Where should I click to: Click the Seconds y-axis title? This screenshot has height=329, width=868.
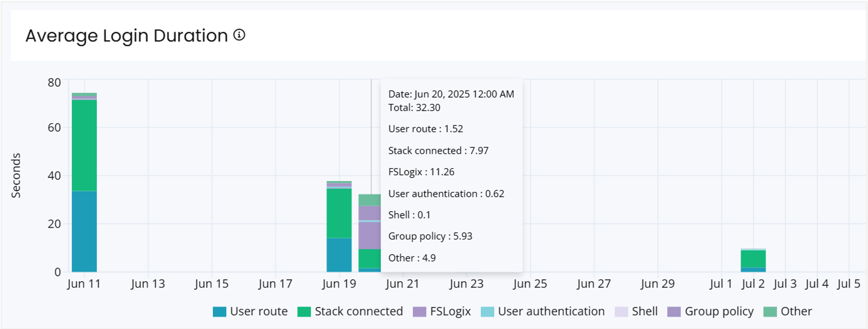pos(16,175)
